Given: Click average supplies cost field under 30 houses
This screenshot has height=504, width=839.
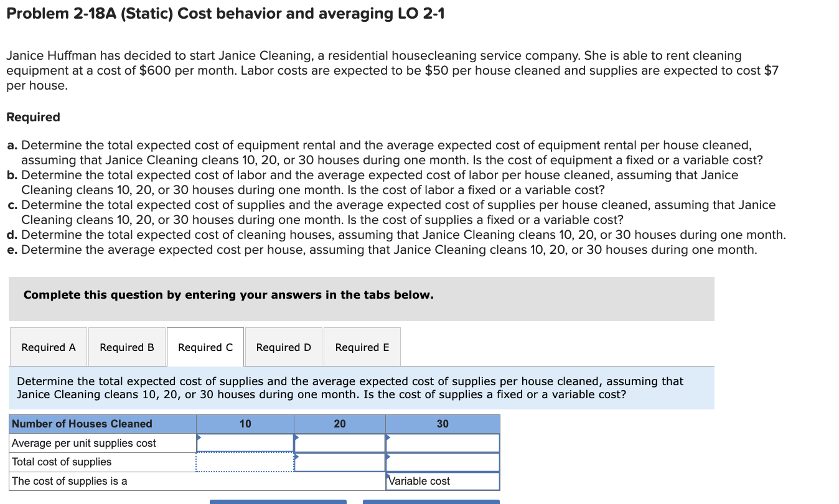Looking at the screenshot, I should pos(442,442).
